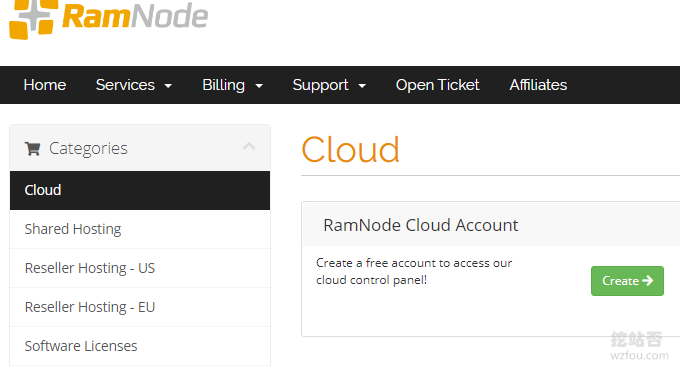Image resolution: width=680 pixels, height=366 pixels.
Task: Click the RamNode Cloud Account heading
Action: click(x=421, y=225)
